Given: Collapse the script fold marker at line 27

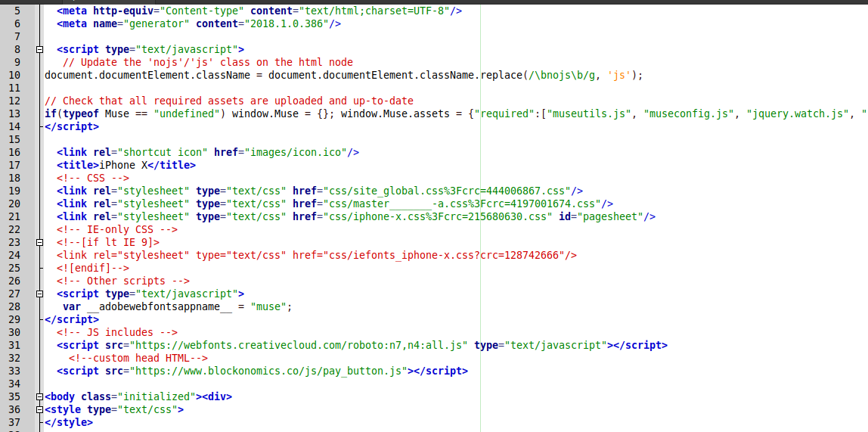Looking at the screenshot, I should click(39, 294).
